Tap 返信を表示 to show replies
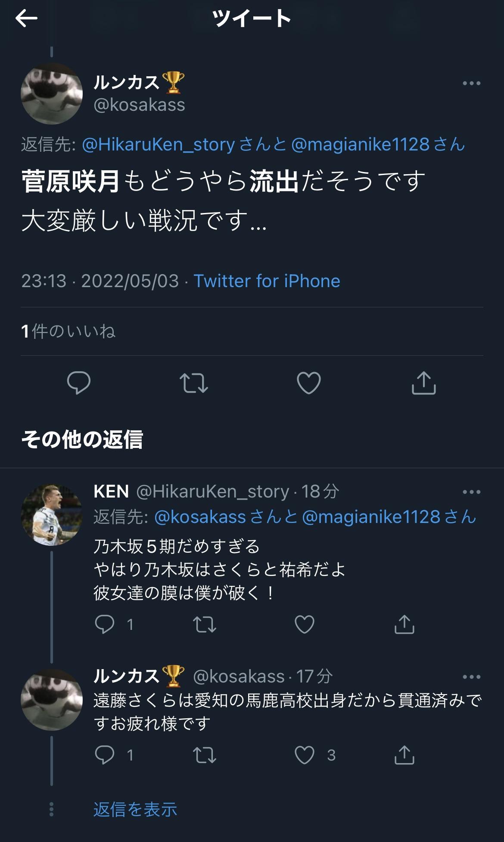 (x=135, y=809)
